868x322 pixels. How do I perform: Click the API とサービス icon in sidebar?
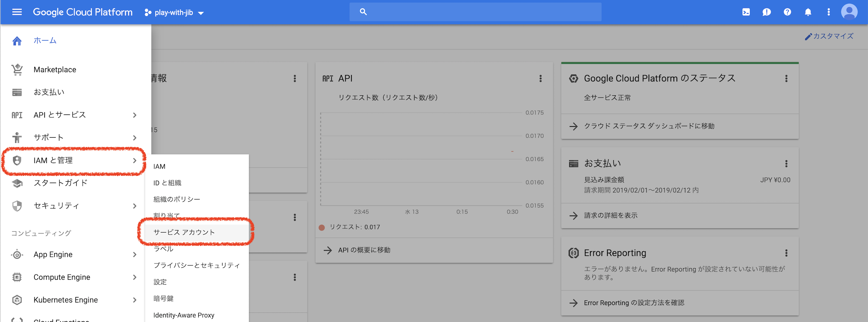click(x=17, y=115)
